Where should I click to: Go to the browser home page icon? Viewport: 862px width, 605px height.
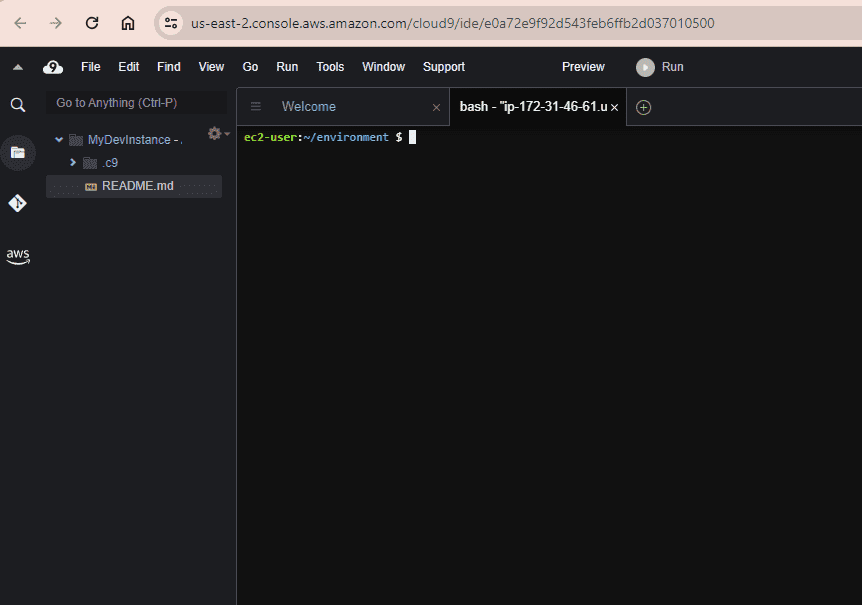click(128, 23)
